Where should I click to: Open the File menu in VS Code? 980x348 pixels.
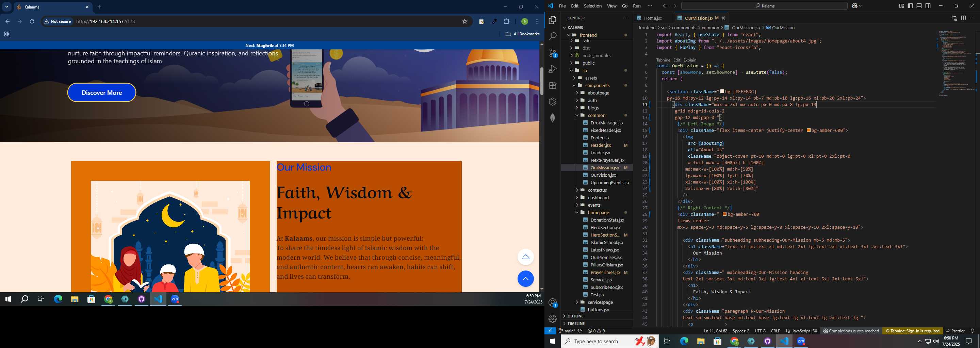coord(562,6)
